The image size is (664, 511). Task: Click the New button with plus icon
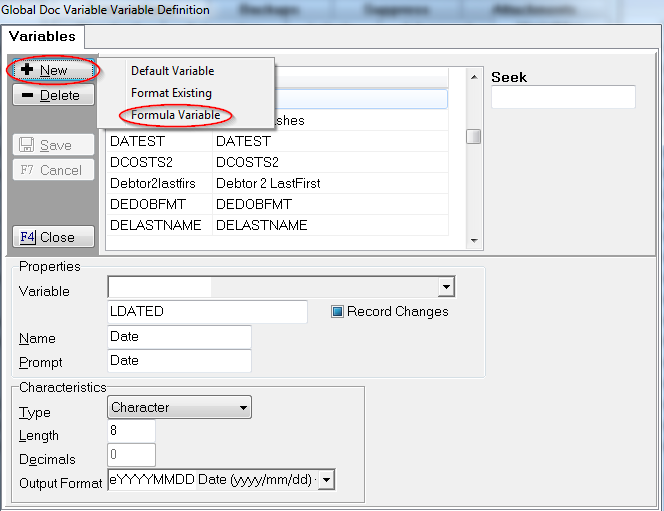[x=54, y=71]
